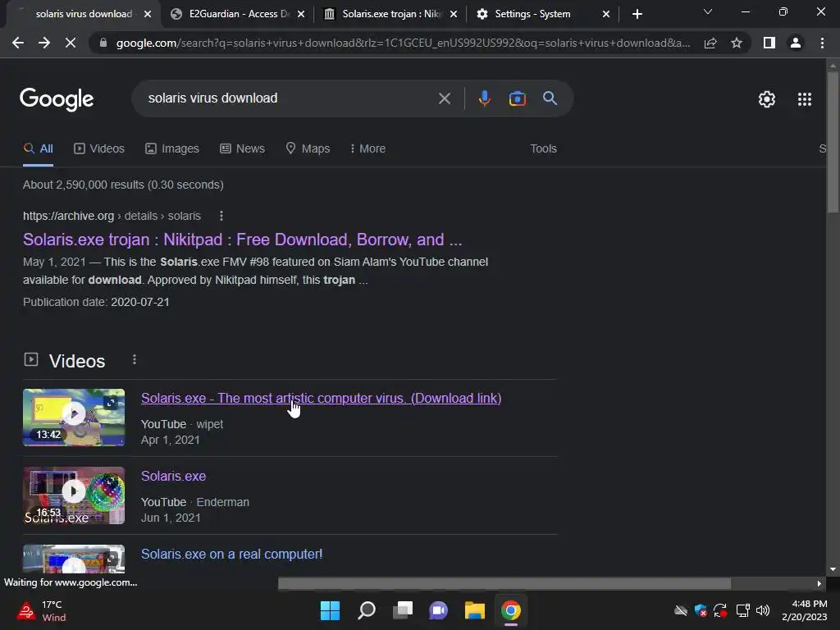Search by image with camera icon

517,98
